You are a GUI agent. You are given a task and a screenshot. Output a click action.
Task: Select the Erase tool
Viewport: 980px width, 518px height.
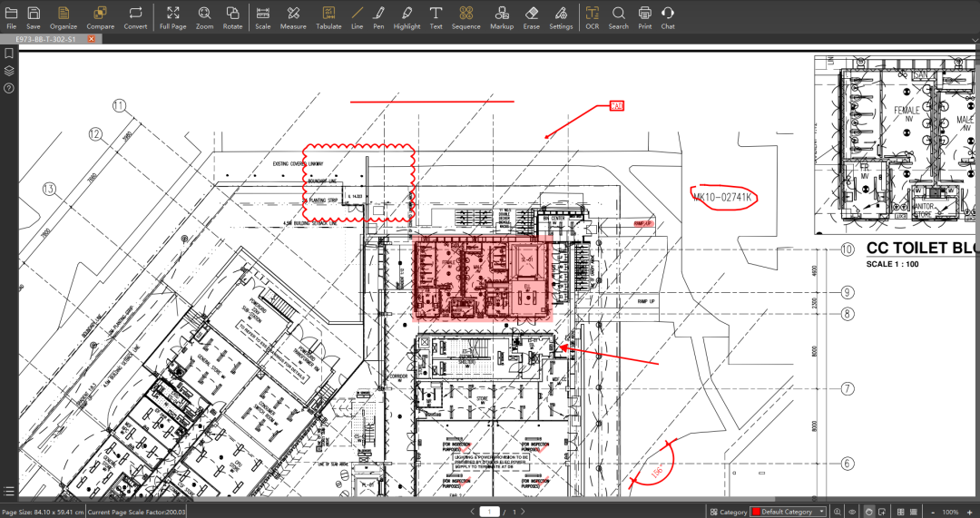click(532, 17)
